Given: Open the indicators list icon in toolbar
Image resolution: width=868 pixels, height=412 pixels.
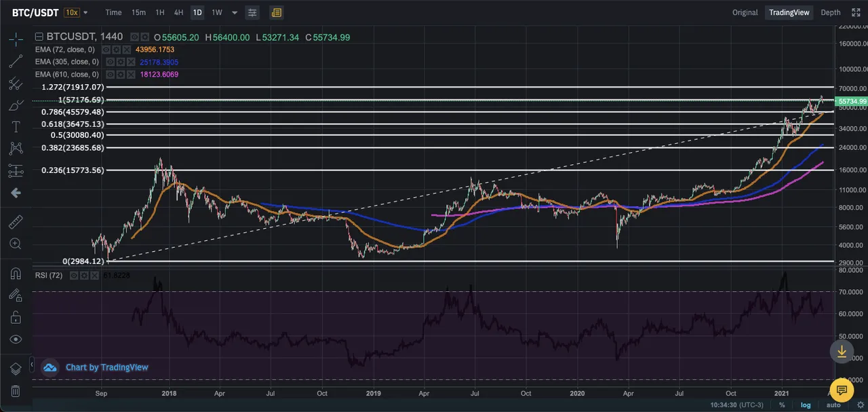Looking at the screenshot, I should pyautogui.click(x=276, y=12).
